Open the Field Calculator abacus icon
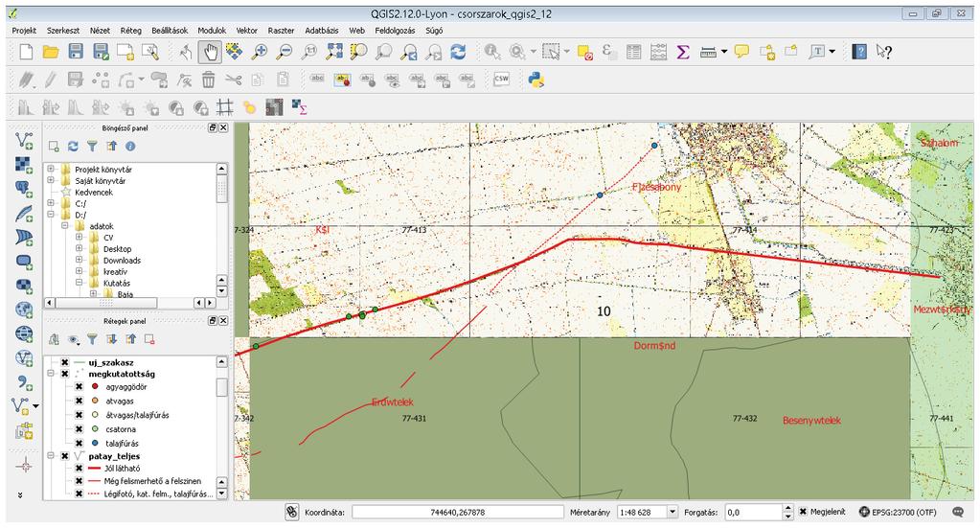Viewport: 980px width, 528px height. (x=659, y=52)
